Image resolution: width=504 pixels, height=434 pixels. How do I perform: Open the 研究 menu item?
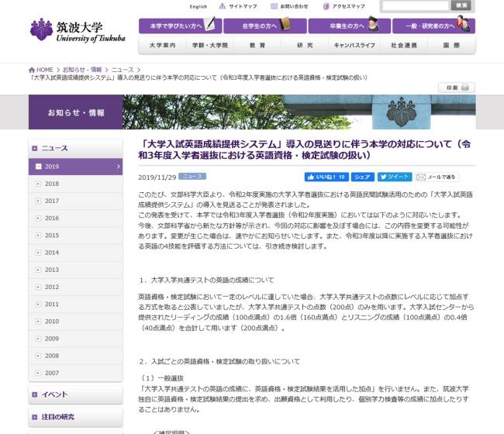305,45
